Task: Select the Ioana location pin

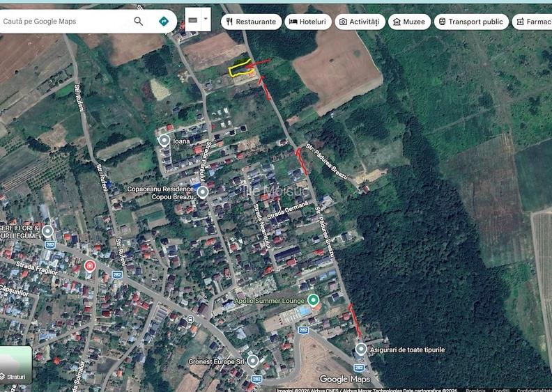Action: [164, 141]
